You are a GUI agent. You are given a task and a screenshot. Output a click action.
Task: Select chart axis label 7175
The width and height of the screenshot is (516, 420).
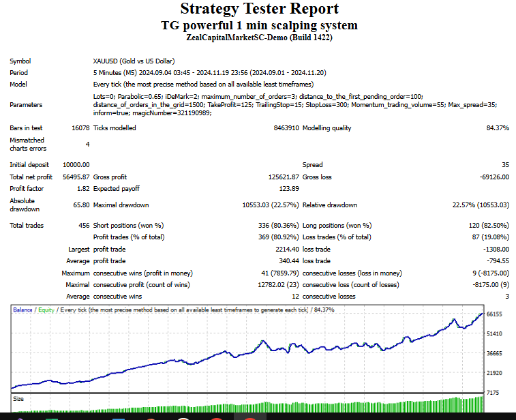click(493, 393)
